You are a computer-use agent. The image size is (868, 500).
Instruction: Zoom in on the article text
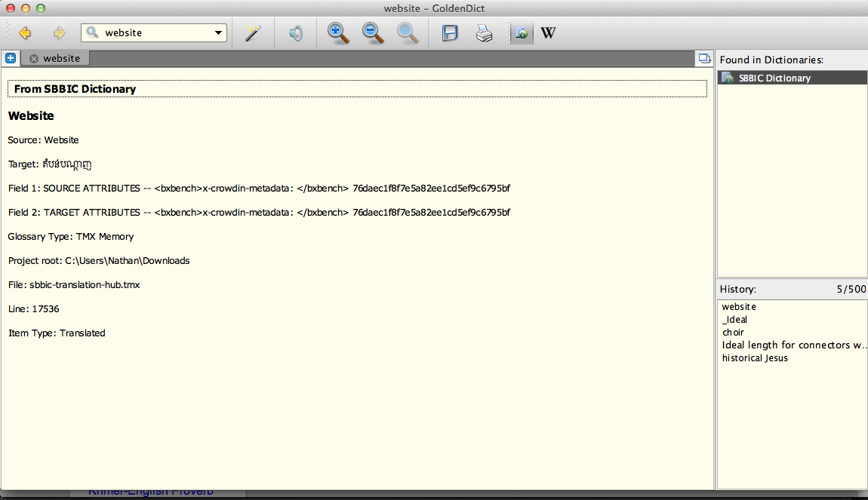(337, 32)
